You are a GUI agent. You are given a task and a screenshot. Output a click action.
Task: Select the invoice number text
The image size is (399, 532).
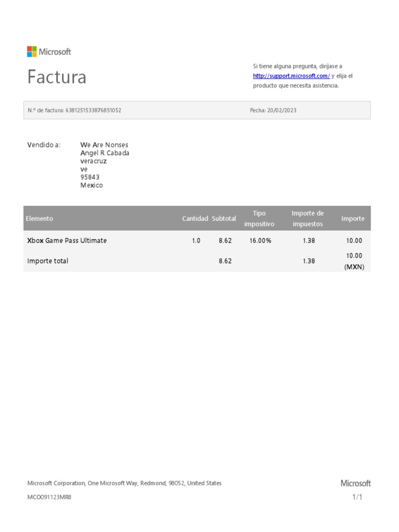[x=74, y=110]
